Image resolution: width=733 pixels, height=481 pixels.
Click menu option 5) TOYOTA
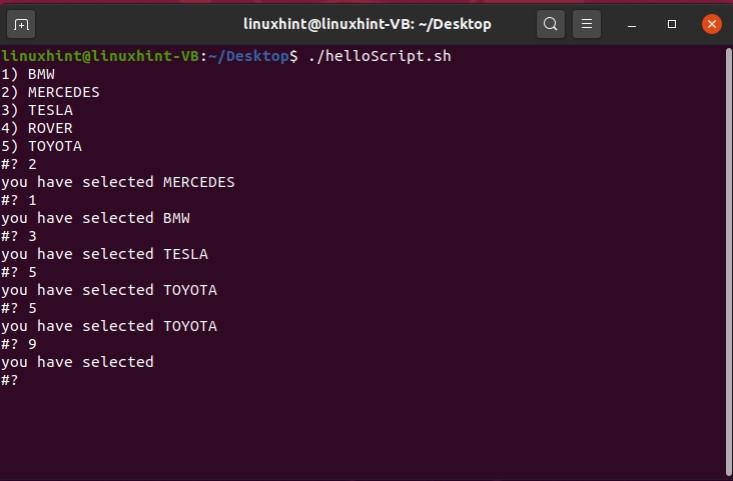[41, 146]
